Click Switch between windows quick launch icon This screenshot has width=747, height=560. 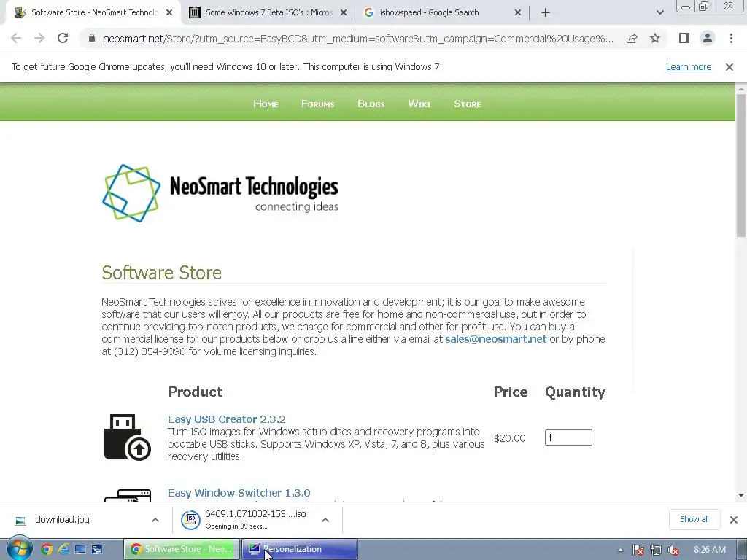point(97,550)
